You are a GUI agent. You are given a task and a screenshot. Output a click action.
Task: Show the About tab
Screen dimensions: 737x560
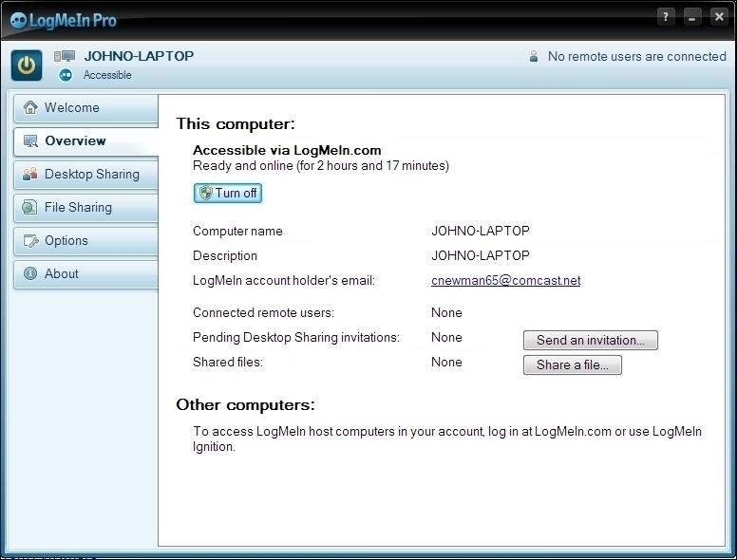click(x=86, y=274)
